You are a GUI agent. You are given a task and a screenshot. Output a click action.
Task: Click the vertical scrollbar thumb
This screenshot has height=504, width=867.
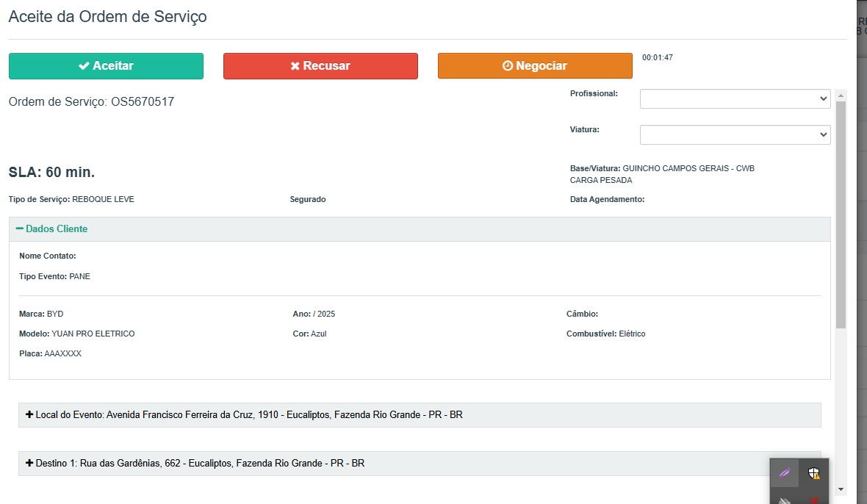point(841,213)
